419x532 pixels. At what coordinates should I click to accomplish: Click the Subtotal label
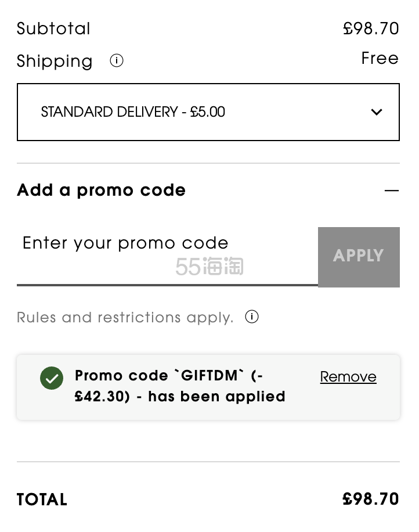coord(53,28)
